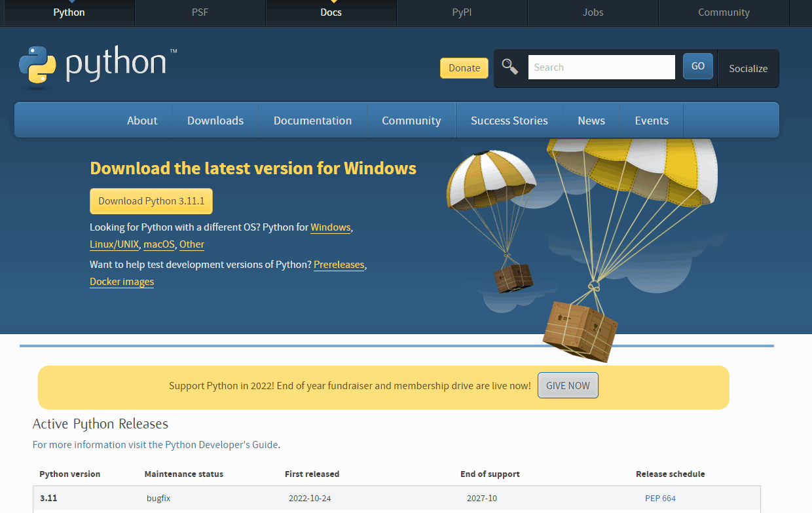Click the 3.11 version cell

[x=48, y=499]
